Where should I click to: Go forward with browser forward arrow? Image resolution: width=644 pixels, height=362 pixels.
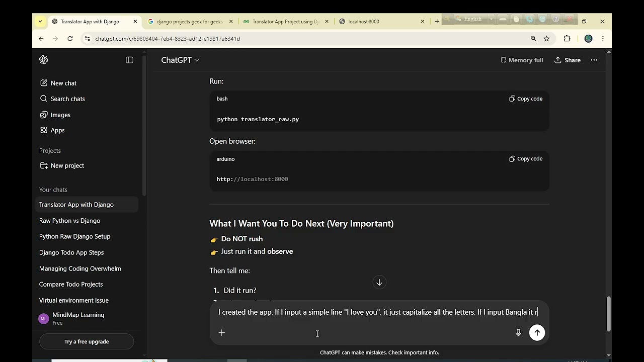(55, 38)
